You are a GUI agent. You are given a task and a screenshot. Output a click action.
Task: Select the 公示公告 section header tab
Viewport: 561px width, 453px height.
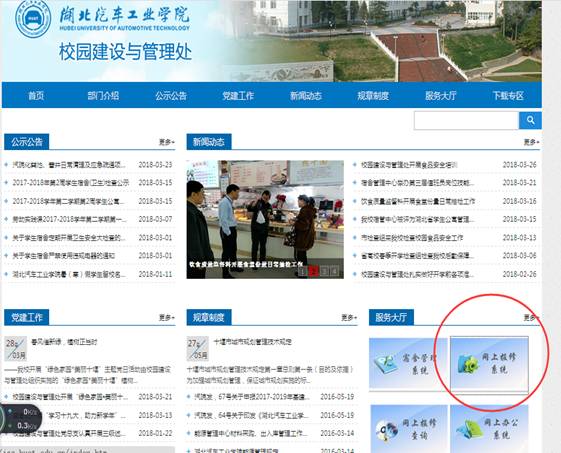pyautogui.click(x=26, y=142)
